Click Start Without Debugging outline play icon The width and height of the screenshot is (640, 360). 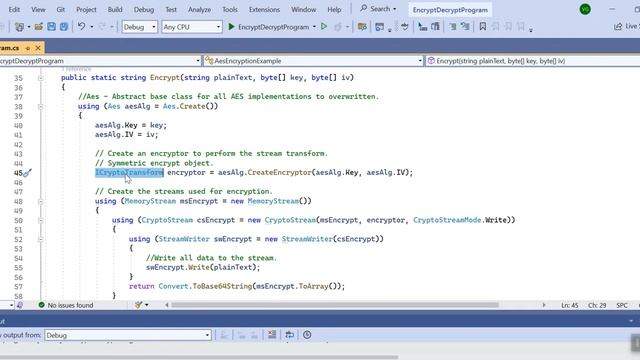pyautogui.click(x=324, y=27)
